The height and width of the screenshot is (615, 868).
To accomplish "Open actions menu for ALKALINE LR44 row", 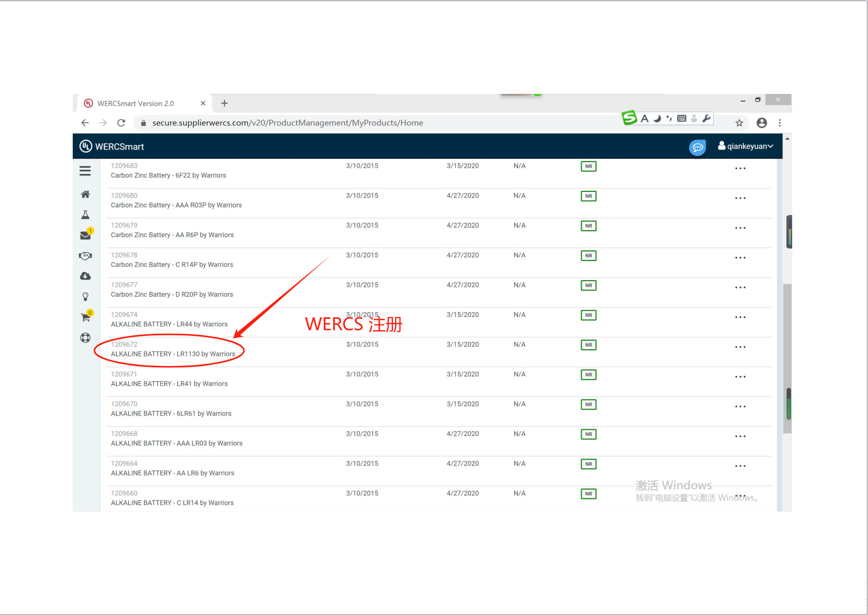I will point(740,317).
